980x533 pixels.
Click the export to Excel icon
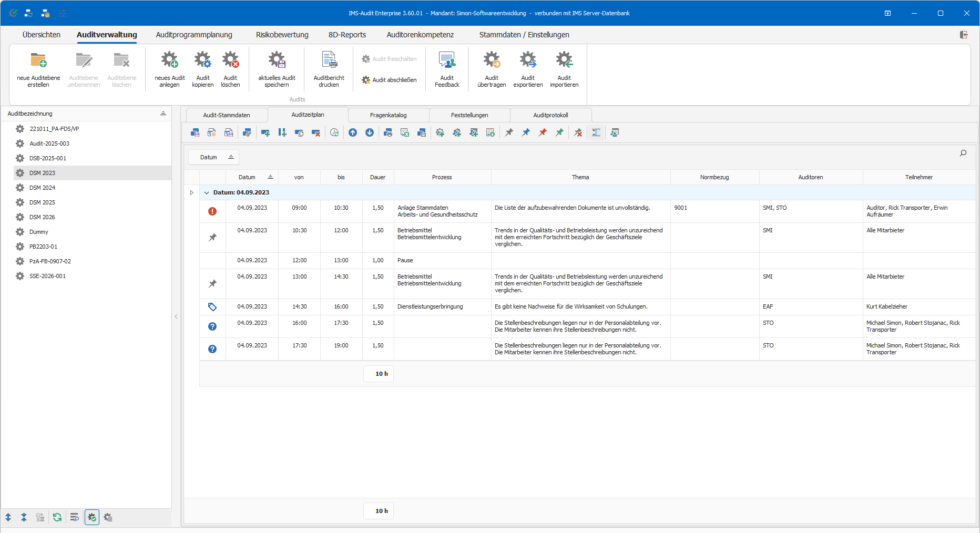point(405,132)
